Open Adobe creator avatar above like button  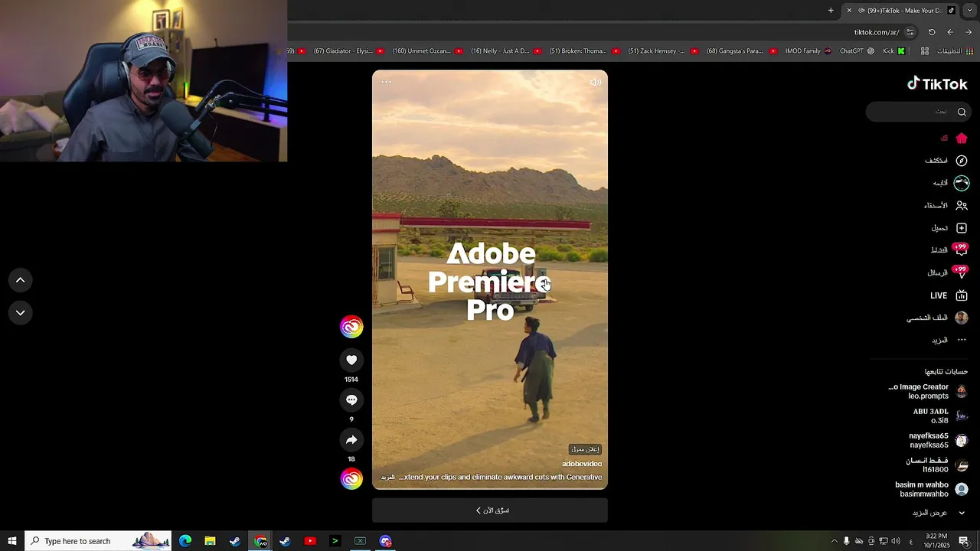[x=351, y=327]
